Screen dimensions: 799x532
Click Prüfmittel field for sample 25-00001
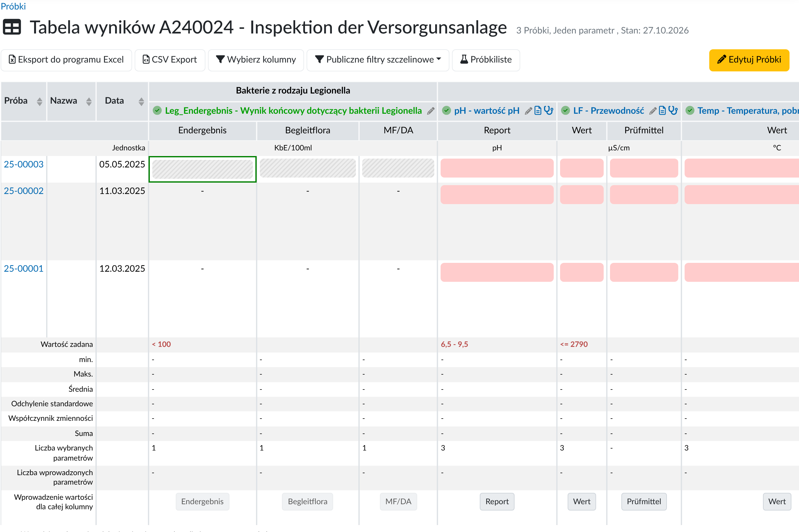pos(644,272)
